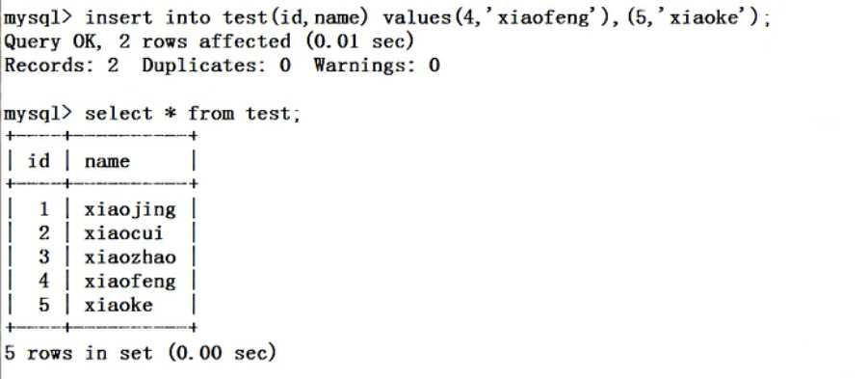The height and width of the screenshot is (379, 868).
Task: Click id value 5 in table
Action: pos(43,305)
